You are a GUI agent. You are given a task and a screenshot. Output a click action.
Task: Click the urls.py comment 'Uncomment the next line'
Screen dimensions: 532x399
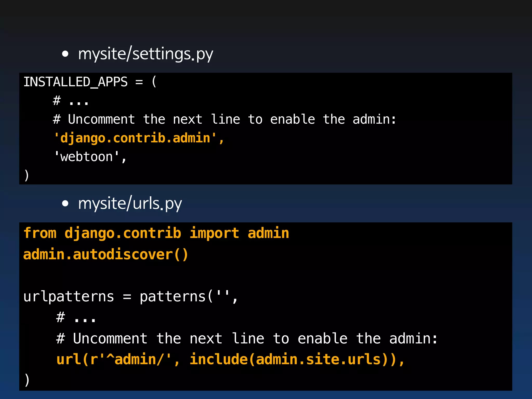click(247, 338)
